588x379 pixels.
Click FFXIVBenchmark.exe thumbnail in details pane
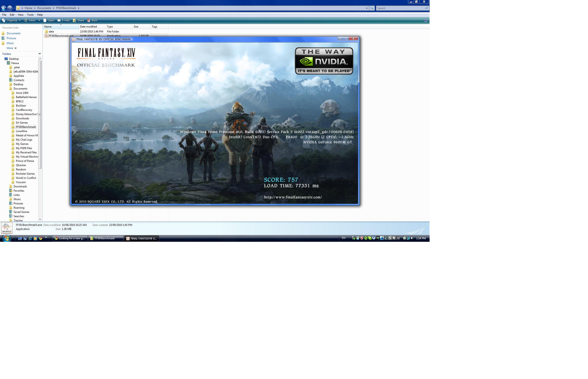point(7,228)
